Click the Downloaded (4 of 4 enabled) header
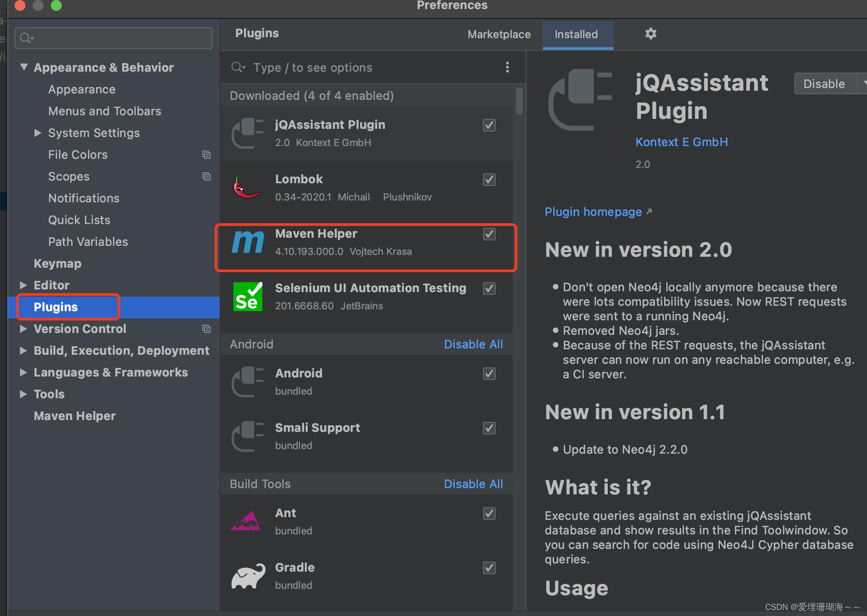 click(312, 96)
